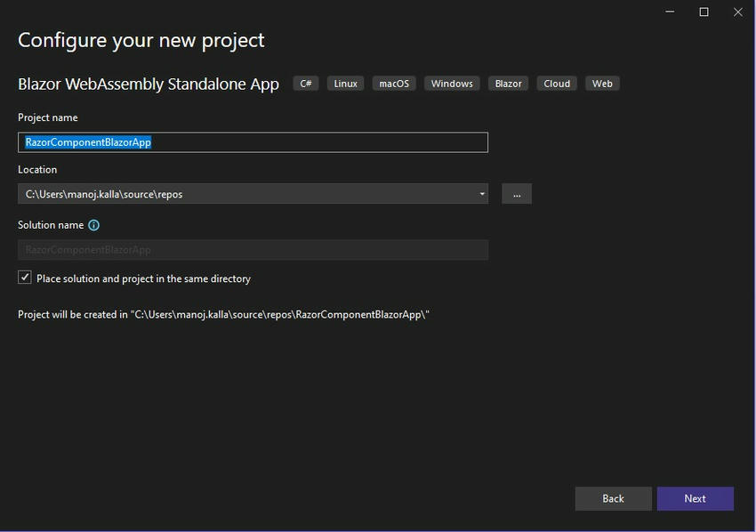This screenshot has width=756, height=532.
Task: Click the Next button
Action: (x=695, y=498)
